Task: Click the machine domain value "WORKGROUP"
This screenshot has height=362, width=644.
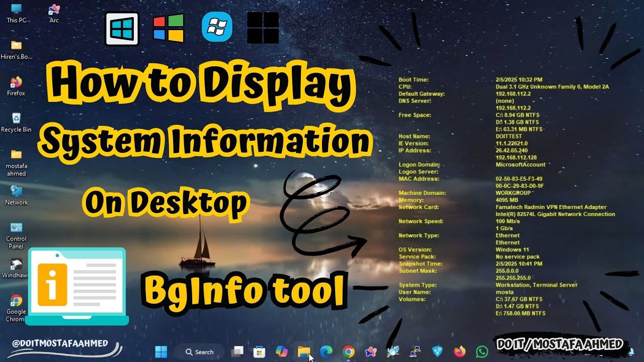Action: tap(513, 193)
